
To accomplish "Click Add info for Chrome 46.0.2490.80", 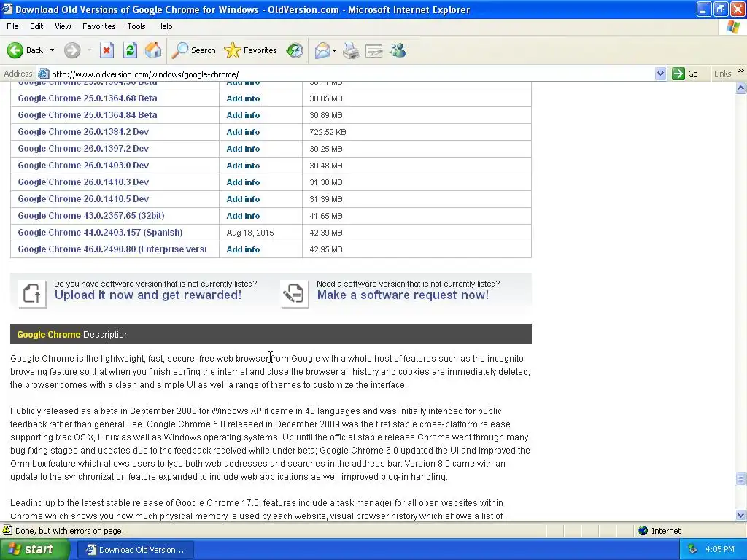I will coord(243,249).
